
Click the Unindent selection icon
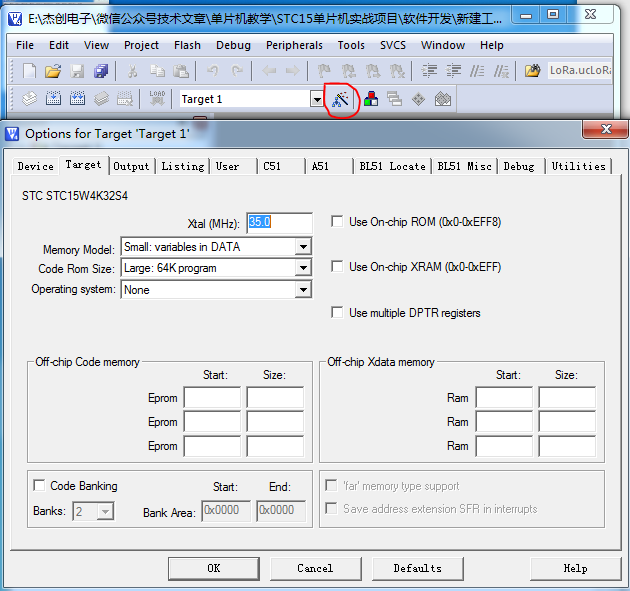coord(454,71)
